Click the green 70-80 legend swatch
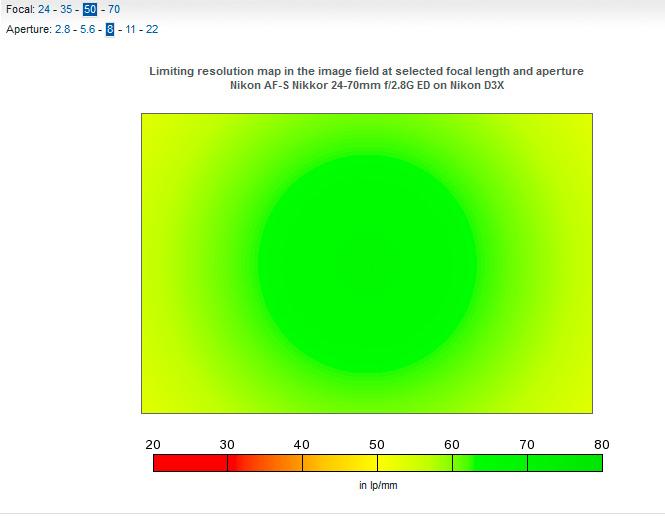Screen dimensions: 665x516 [x=565, y=463]
